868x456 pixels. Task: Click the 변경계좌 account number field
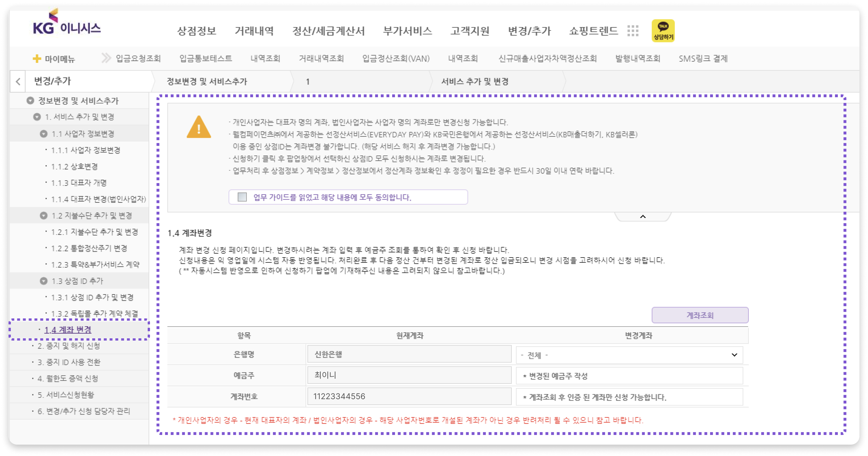click(x=629, y=397)
